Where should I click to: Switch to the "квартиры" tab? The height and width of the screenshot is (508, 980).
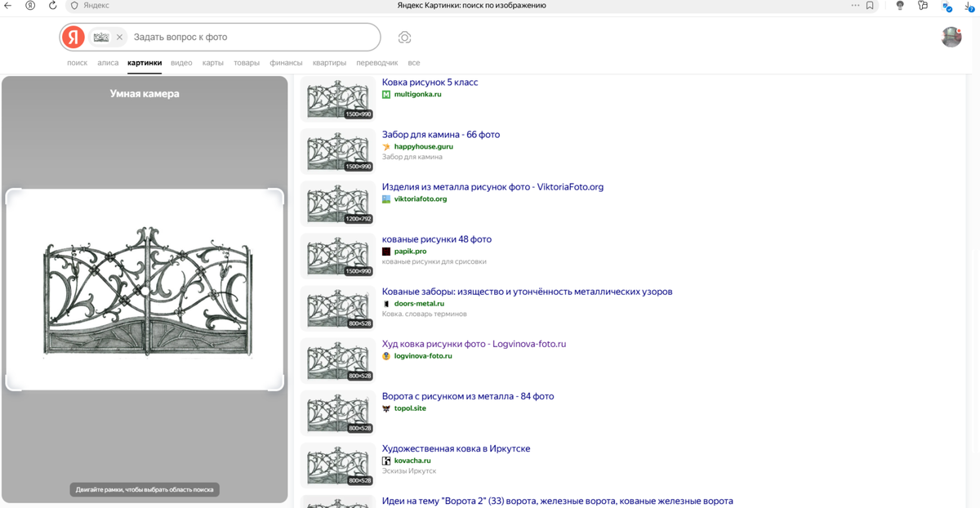[x=329, y=63]
